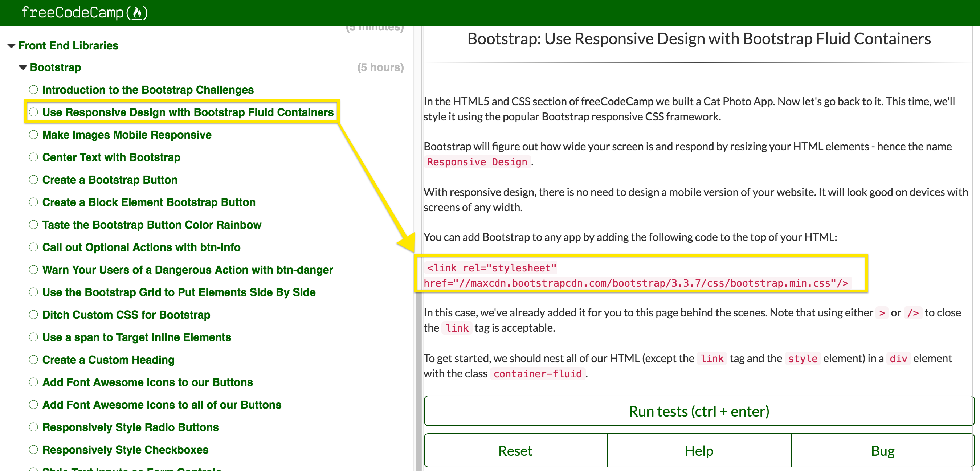Open Use a span to Target Inline Elements
This screenshot has height=471, width=980.
pos(136,337)
